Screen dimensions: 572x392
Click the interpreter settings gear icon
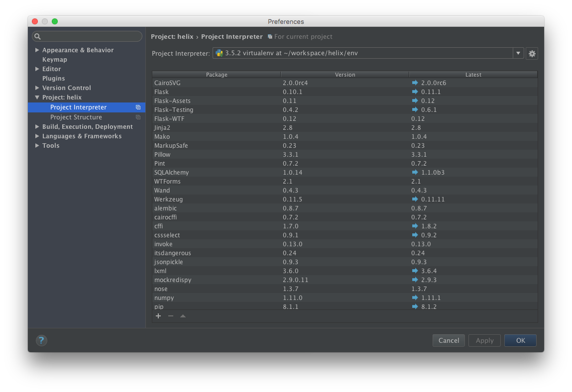[532, 54]
